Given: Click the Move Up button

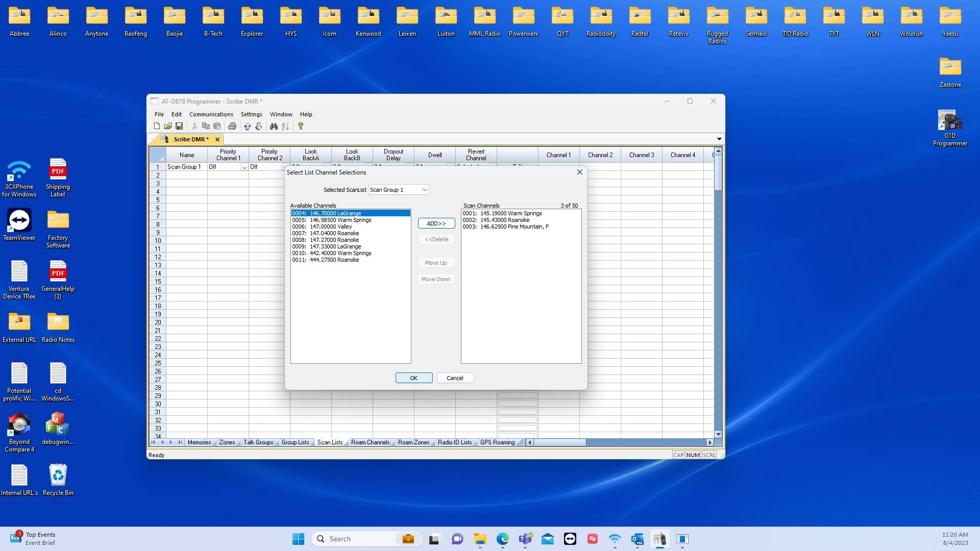Looking at the screenshot, I should click(x=436, y=263).
